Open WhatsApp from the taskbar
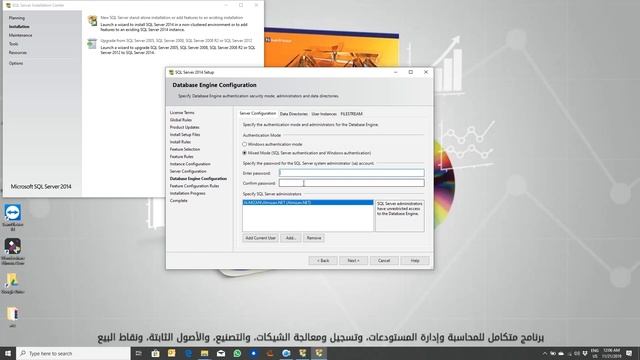640x360 pixels. [237, 353]
